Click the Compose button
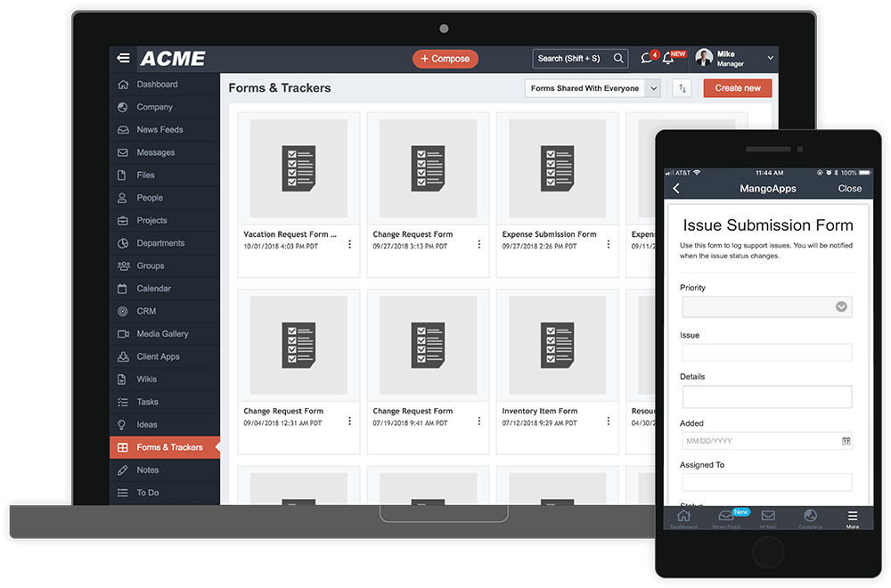 (445, 59)
